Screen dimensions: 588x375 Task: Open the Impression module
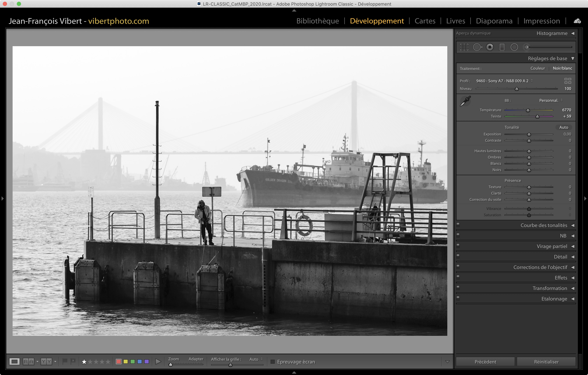(541, 21)
